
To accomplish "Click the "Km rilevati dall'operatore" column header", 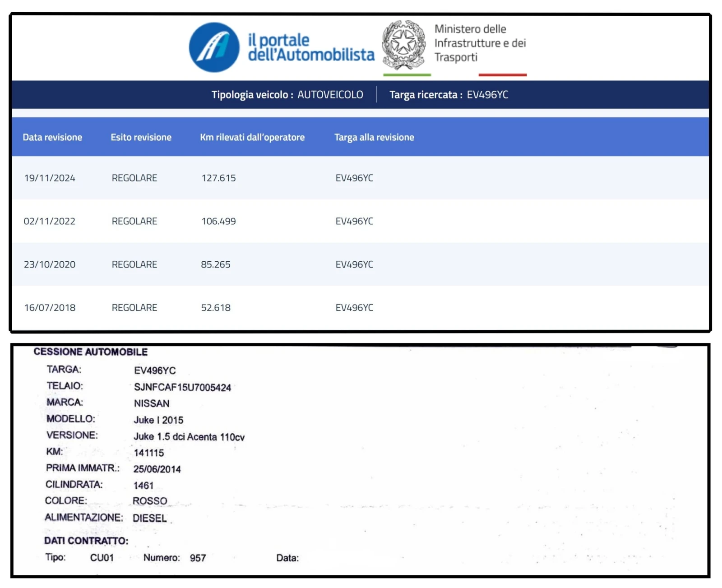I will coord(252,137).
